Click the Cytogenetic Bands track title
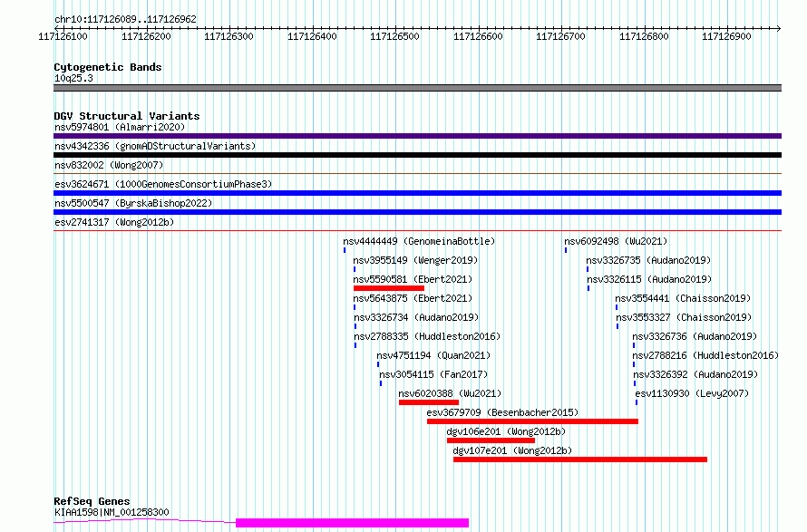This screenshot has height=532, width=807. pos(108,67)
